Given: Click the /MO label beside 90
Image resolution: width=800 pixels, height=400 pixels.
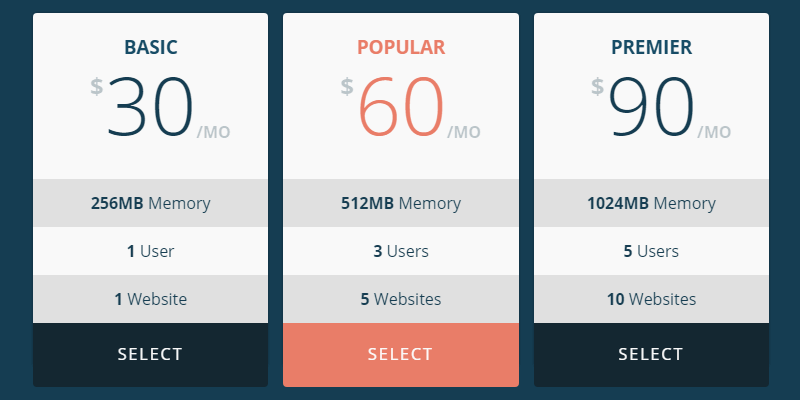Looking at the screenshot, I should click(714, 132).
